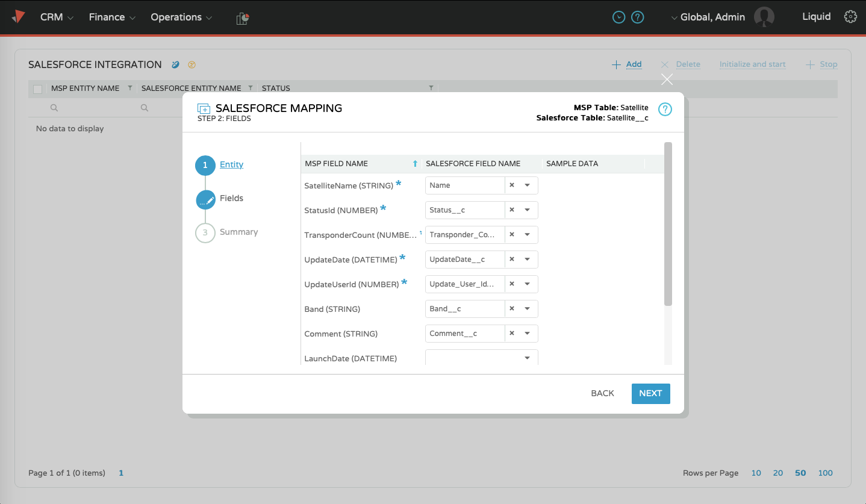
Task: Clear the Comment__c field mapping
Action: pos(512,334)
